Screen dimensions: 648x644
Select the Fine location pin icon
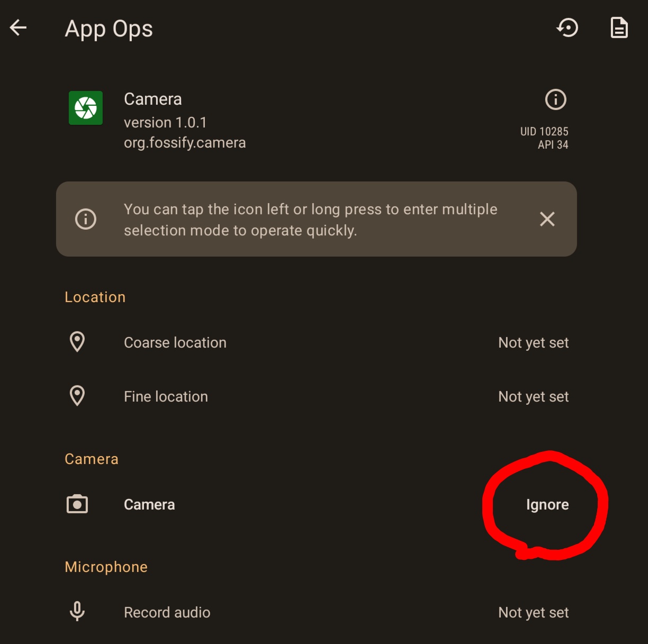pyautogui.click(x=77, y=396)
